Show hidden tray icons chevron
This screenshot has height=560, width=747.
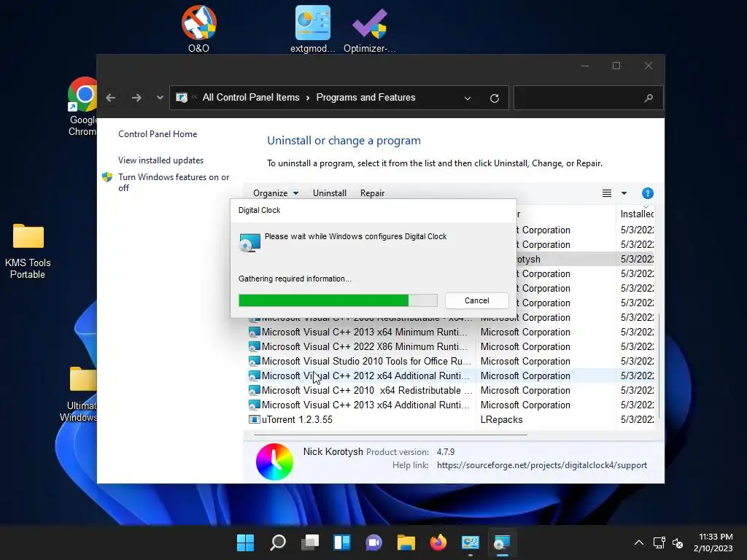639,542
